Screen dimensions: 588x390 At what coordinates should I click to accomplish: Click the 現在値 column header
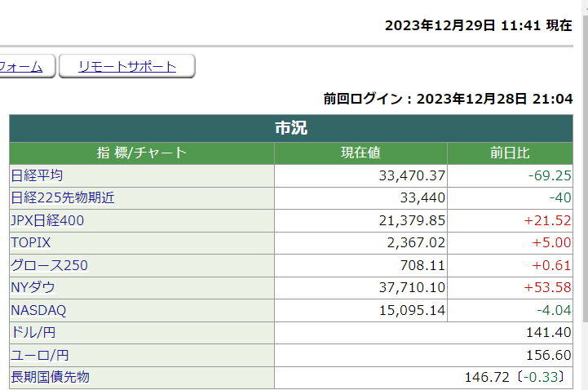[360, 153]
